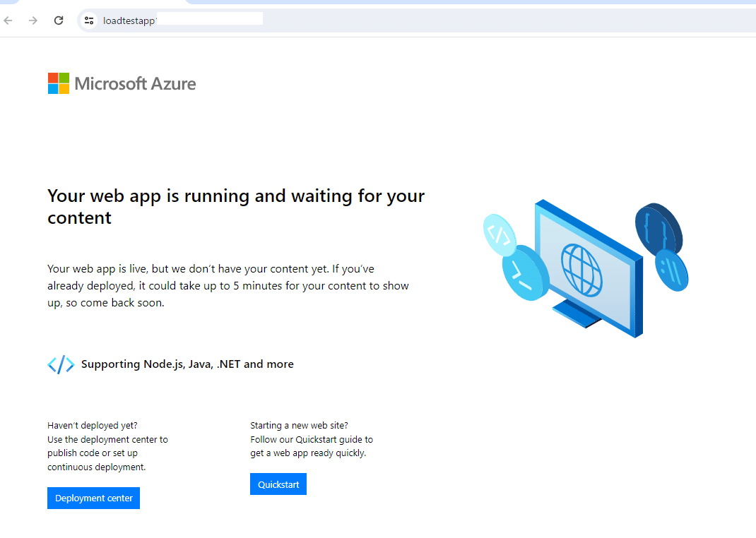Click paragraph 'Your web app is live'
This screenshot has width=756, height=538.
point(228,286)
